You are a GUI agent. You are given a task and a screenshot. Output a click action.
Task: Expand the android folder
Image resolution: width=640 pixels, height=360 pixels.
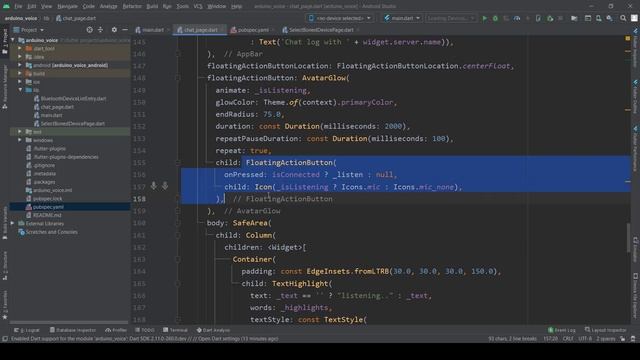(x=20, y=65)
